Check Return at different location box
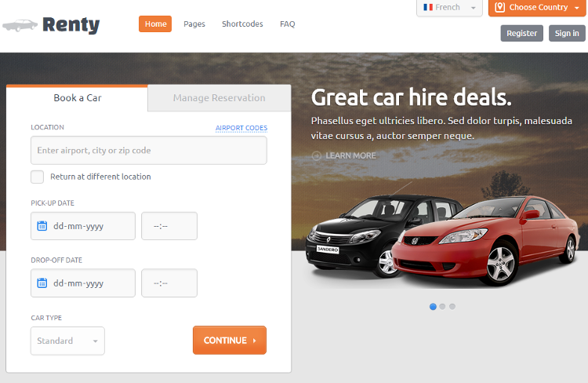Screen dimensions: 588x383 tap(37, 177)
